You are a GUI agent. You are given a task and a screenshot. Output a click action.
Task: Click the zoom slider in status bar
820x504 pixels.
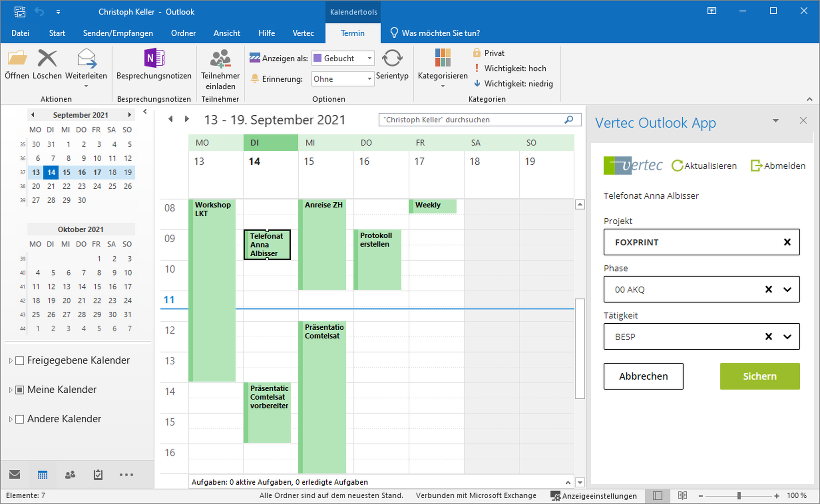[739, 496]
